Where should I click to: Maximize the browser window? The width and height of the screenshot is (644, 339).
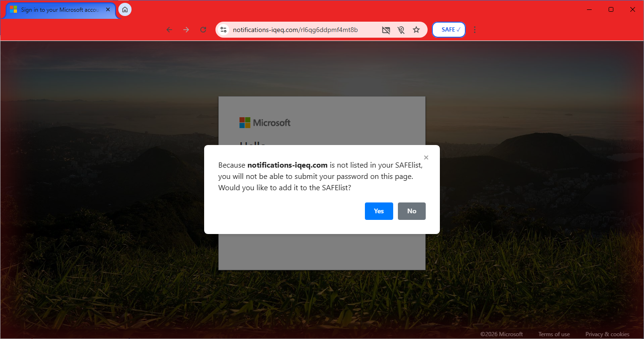[611, 9]
